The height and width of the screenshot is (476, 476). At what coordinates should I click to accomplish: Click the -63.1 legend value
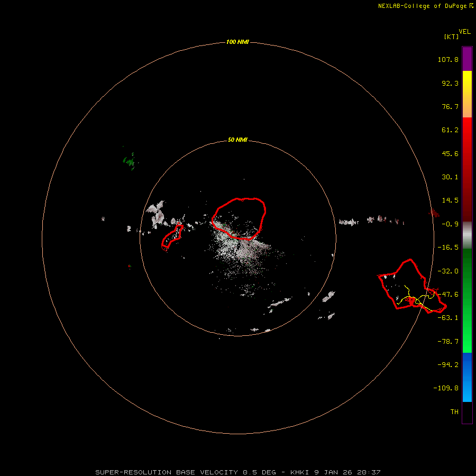(x=448, y=318)
